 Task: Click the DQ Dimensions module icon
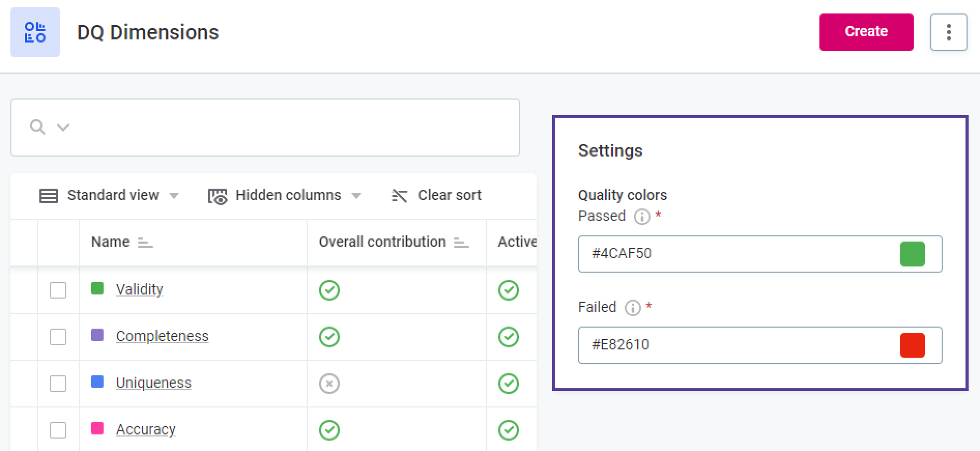pyautogui.click(x=35, y=32)
